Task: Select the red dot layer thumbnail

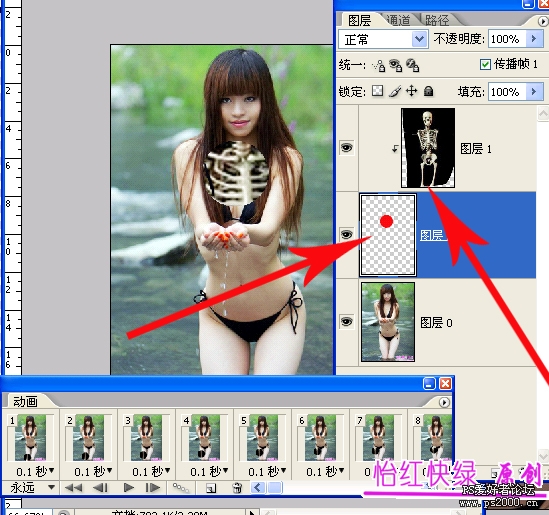Action: 388,235
